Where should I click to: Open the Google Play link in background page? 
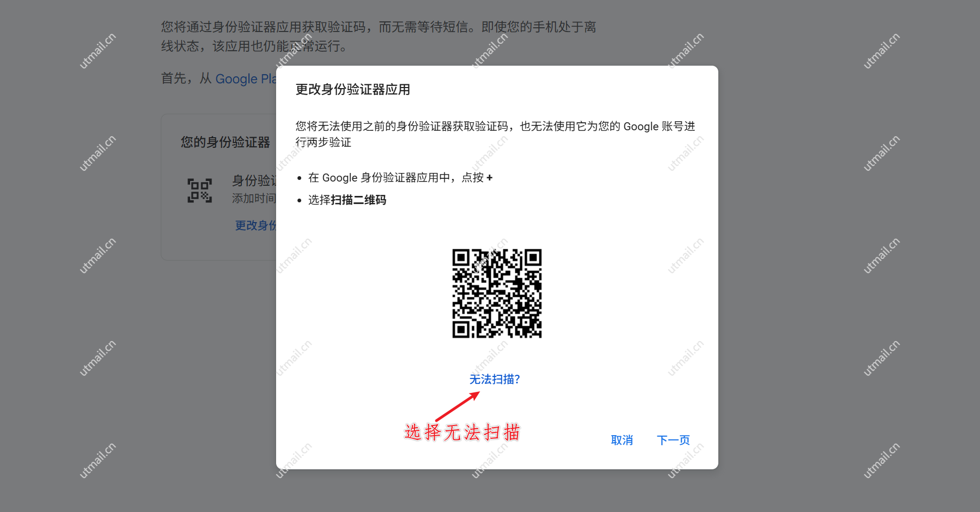point(246,79)
